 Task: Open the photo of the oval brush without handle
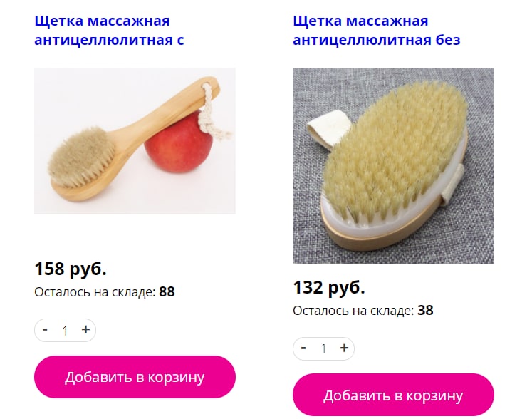(393, 165)
